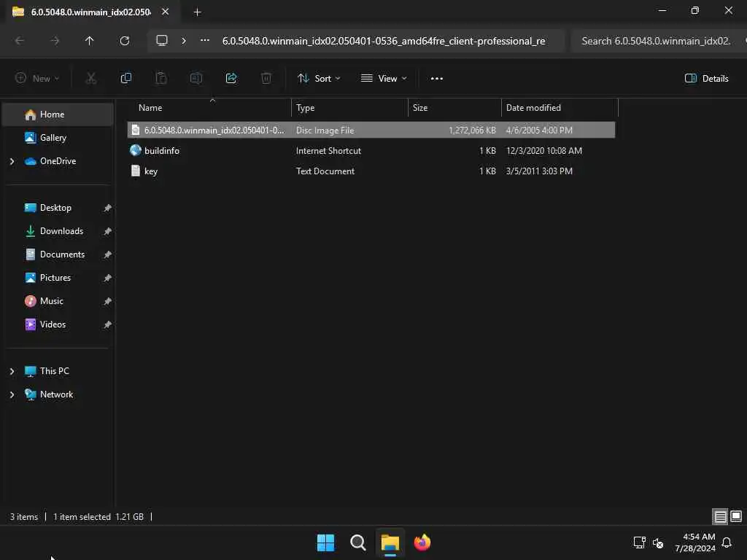
Task: Click the disc image file icon
Action: tap(136, 130)
